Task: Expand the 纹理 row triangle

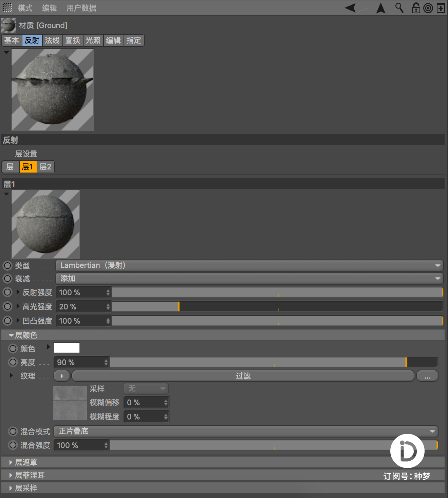Action: 11,375
